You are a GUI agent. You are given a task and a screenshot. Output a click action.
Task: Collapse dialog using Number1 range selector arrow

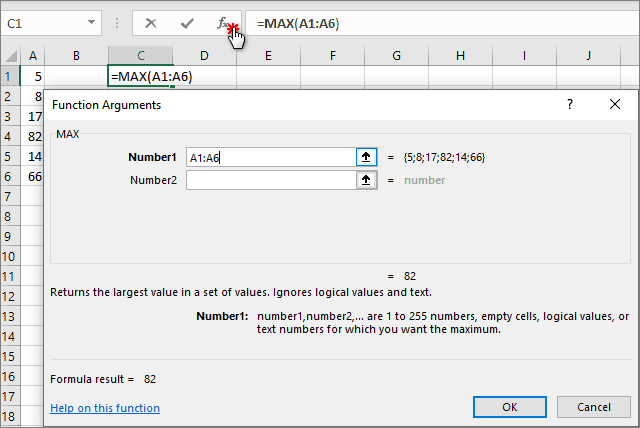pos(366,157)
